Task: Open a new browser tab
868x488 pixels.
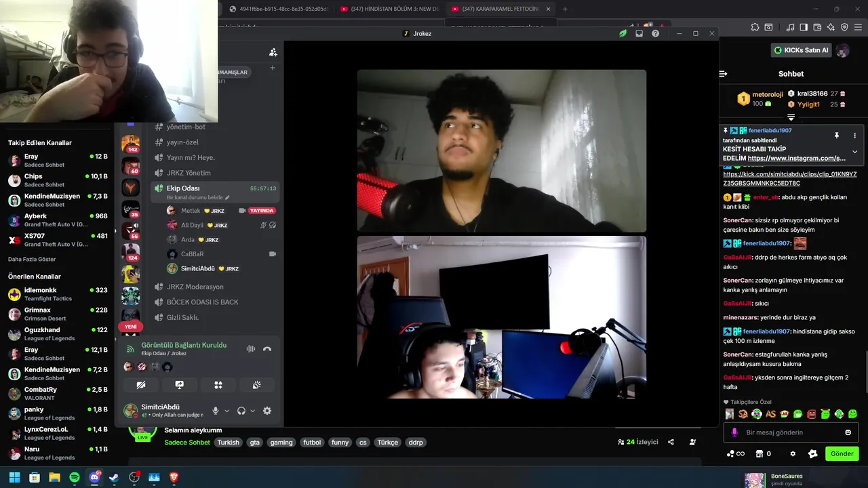Action: pyautogui.click(x=565, y=9)
